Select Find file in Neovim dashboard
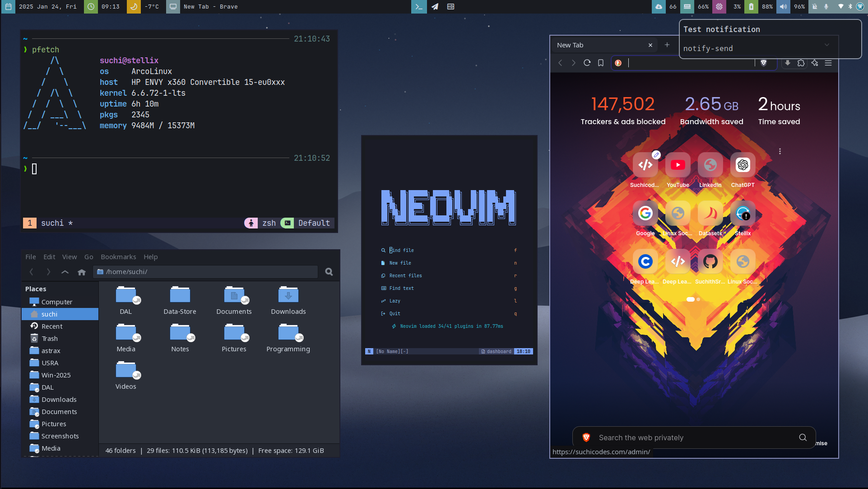 [449, 250]
